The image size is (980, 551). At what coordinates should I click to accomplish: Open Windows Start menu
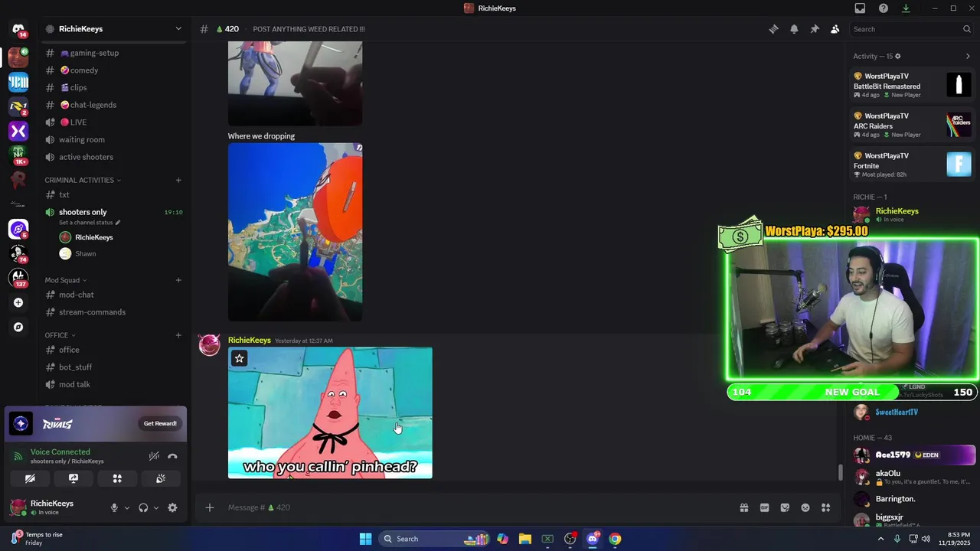coord(365,539)
